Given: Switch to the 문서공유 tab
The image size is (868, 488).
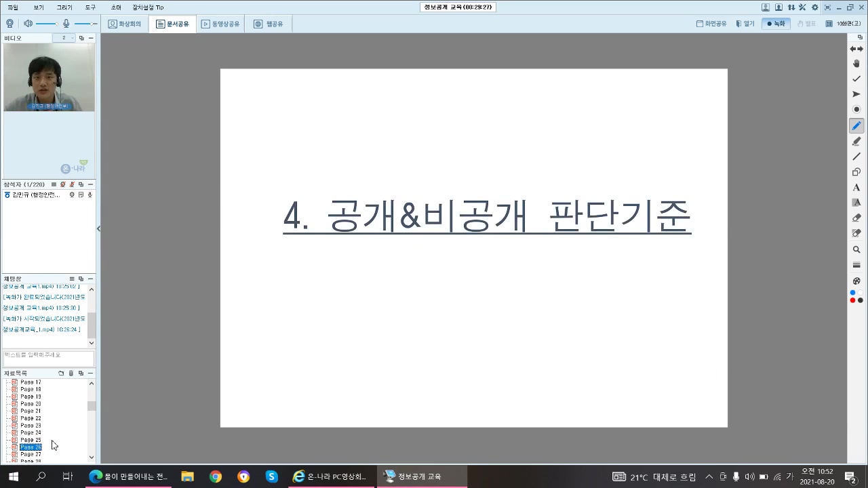Looking at the screenshot, I should point(172,24).
